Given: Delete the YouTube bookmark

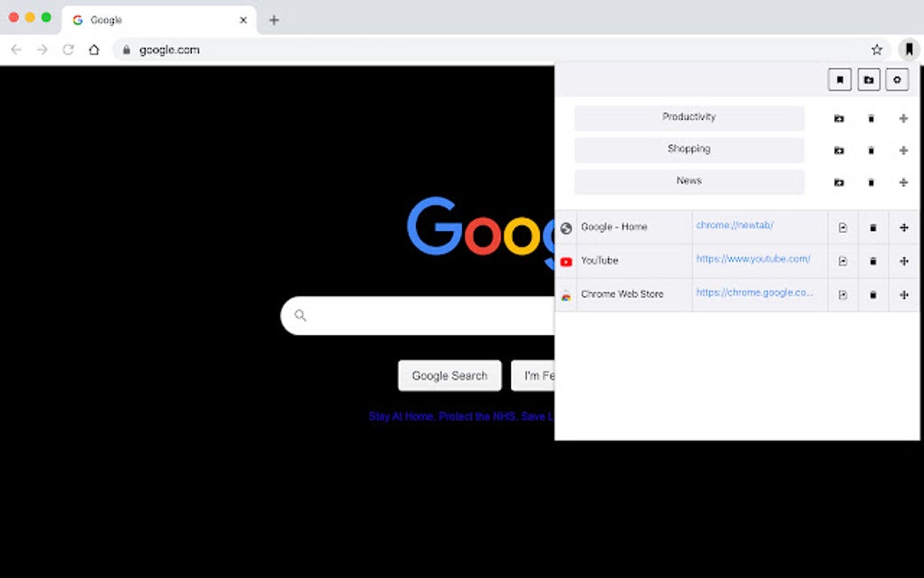Looking at the screenshot, I should pyautogui.click(x=873, y=261).
